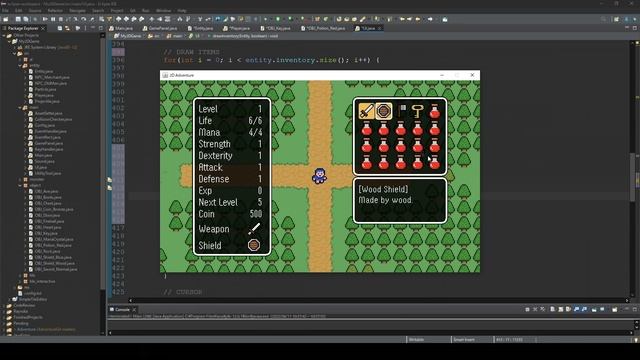Viewport: 640px width, 360px height.
Task: Select Projectile.java in Package Explorer
Action: (x=47, y=101)
